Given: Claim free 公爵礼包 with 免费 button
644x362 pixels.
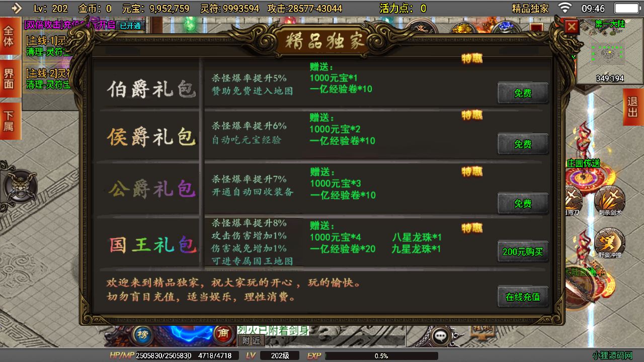Looking at the screenshot, I should tap(523, 204).
